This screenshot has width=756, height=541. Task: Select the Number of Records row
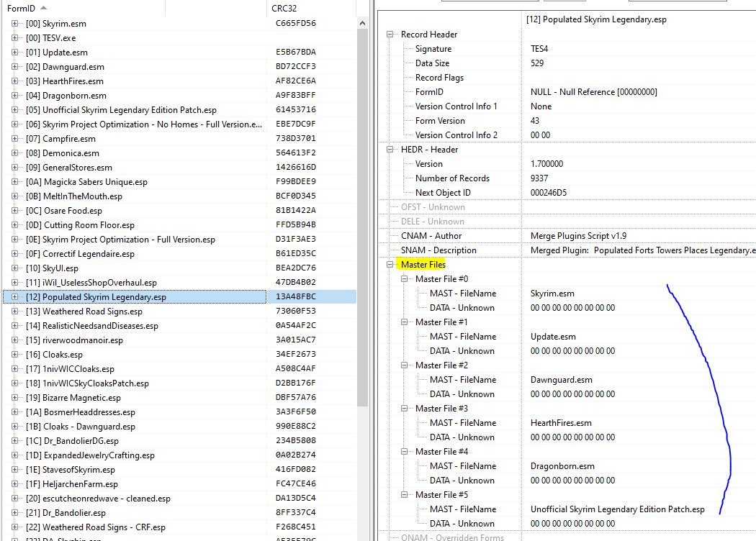pos(452,178)
